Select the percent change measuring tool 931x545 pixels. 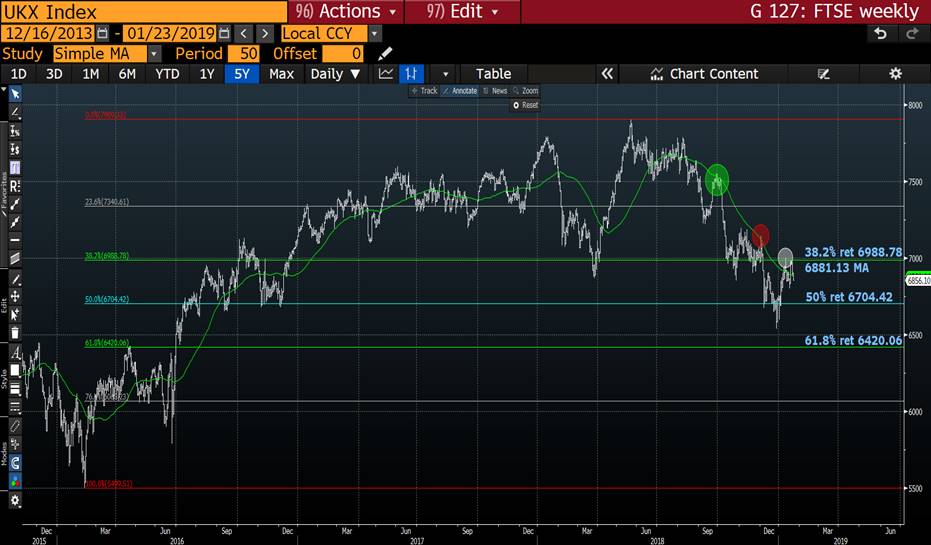pos(15,131)
